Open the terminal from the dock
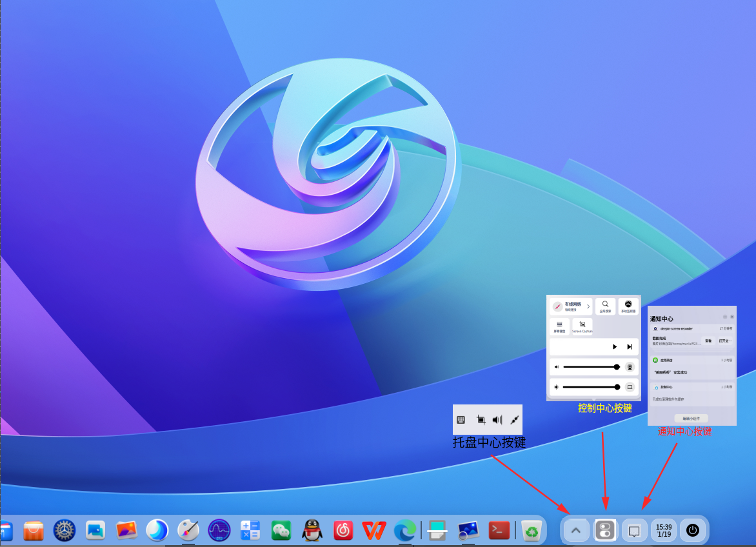 tap(499, 530)
